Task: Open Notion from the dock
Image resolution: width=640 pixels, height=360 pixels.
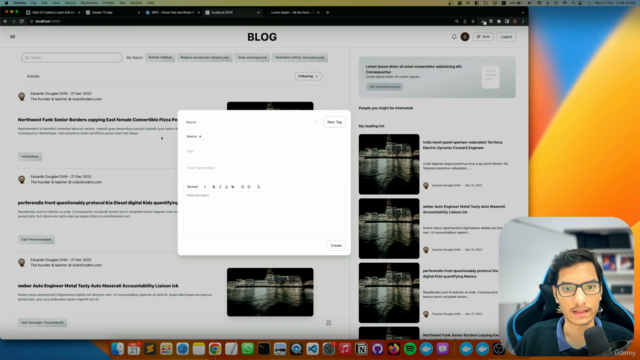Action: 361,349
